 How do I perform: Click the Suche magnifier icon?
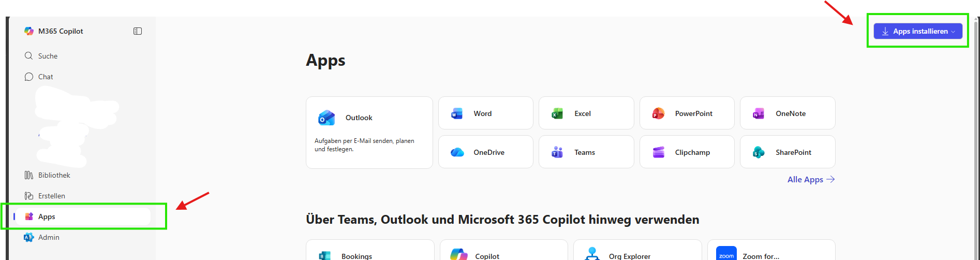click(29, 56)
